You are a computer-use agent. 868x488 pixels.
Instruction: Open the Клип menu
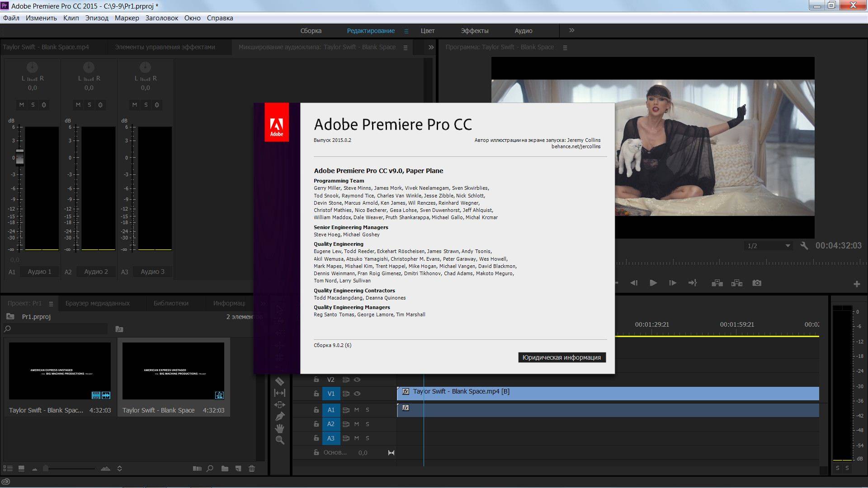(71, 18)
